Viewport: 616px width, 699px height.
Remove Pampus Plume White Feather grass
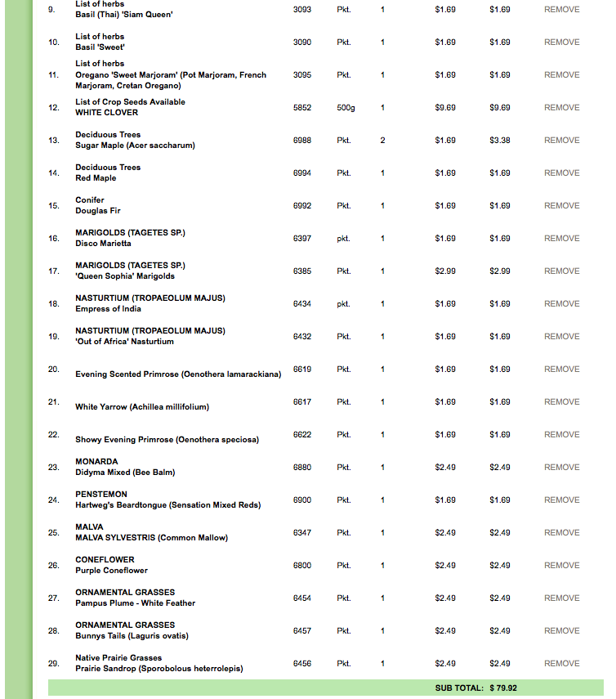click(x=561, y=598)
